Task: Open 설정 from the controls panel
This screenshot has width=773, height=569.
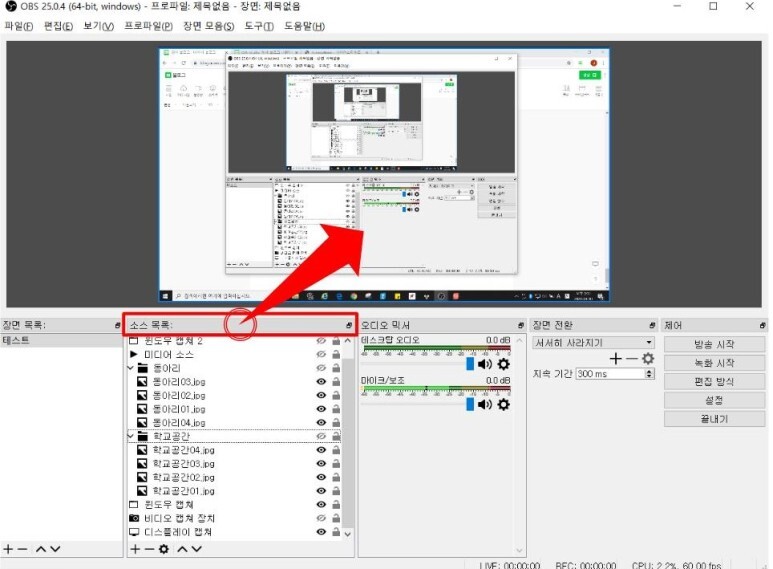Action: click(714, 400)
